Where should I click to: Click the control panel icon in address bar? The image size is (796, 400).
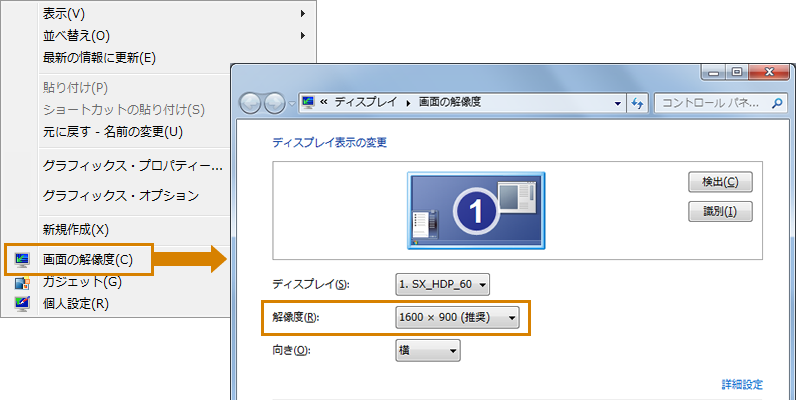pos(308,103)
